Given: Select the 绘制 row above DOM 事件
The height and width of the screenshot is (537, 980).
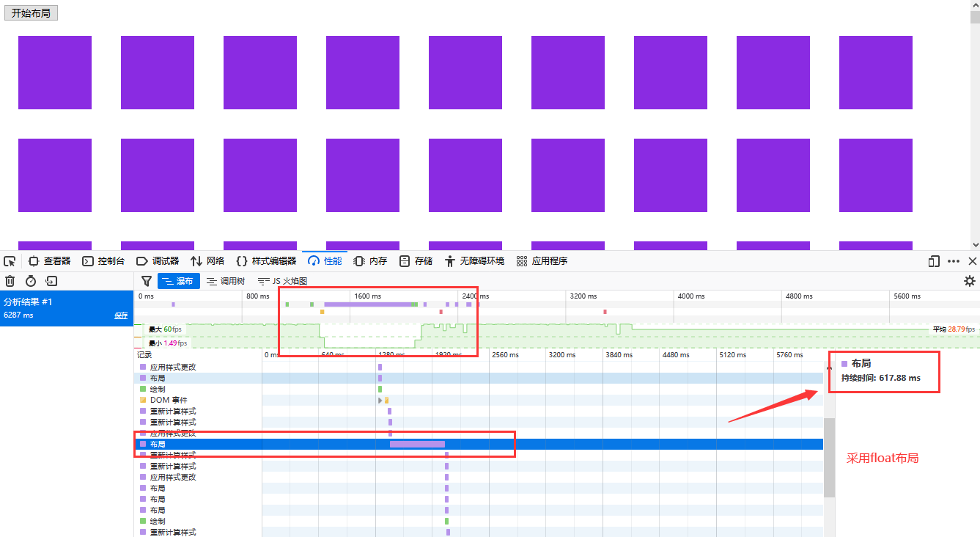Looking at the screenshot, I should click(479, 389).
